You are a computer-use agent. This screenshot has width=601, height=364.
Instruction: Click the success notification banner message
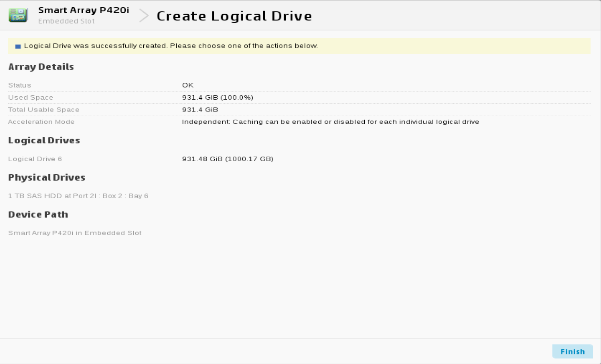(171, 46)
